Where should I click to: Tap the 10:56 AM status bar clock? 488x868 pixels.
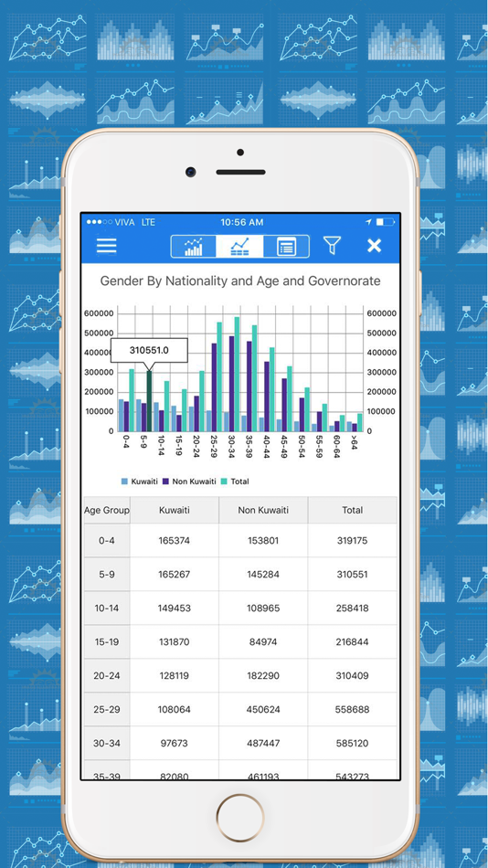242,222
